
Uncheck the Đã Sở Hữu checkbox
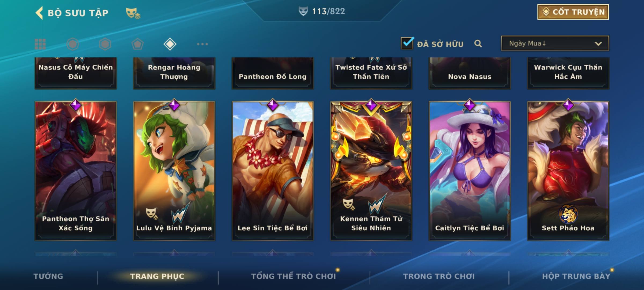click(x=407, y=43)
